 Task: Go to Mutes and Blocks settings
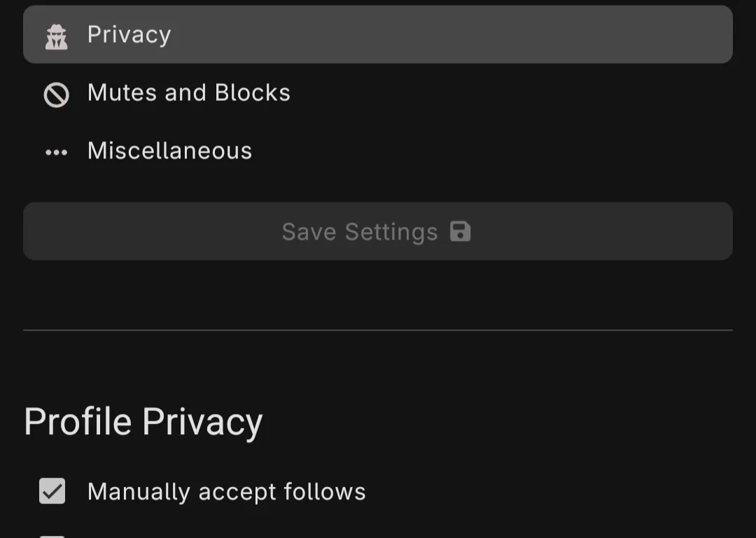(378, 93)
